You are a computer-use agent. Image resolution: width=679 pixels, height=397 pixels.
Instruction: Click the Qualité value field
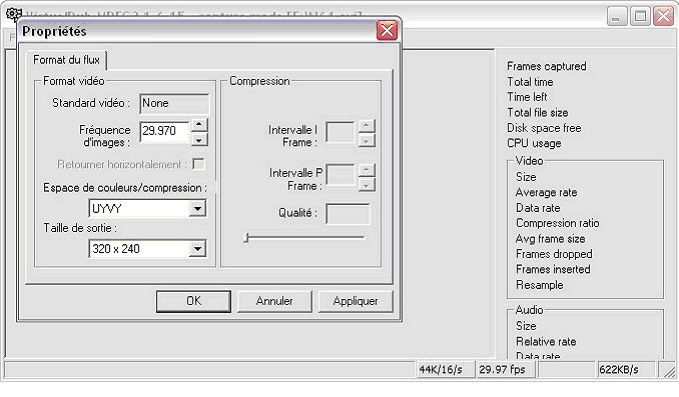point(348,214)
